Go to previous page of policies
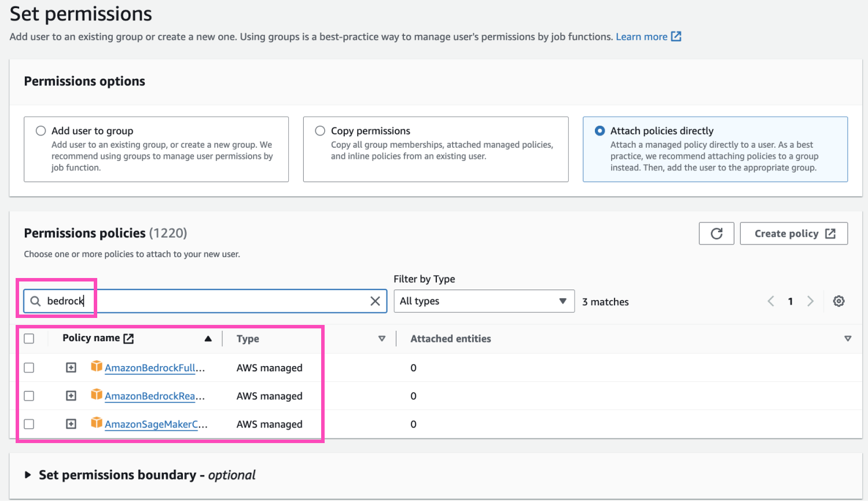The image size is (868, 501). (771, 301)
